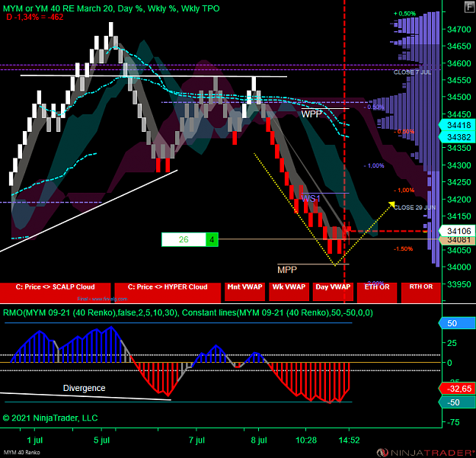This screenshot has height=458, width=476.
Task: Click the 'Wk VWAP' red box
Action: click(x=289, y=292)
